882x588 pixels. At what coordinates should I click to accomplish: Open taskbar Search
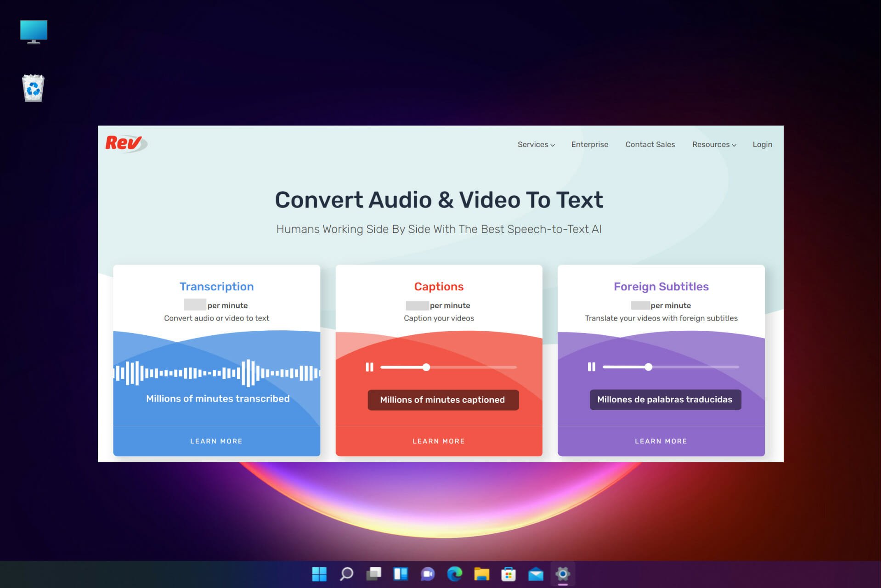point(346,574)
